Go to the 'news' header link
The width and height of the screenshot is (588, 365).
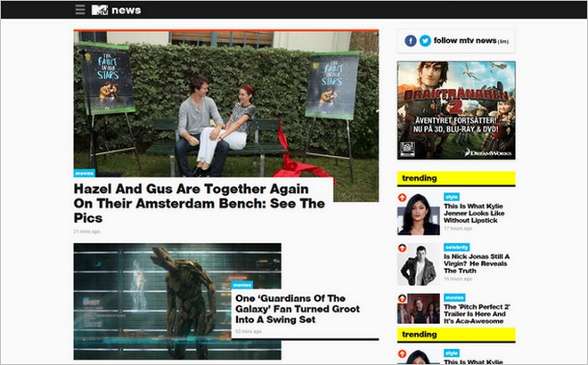(x=127, y=10)
